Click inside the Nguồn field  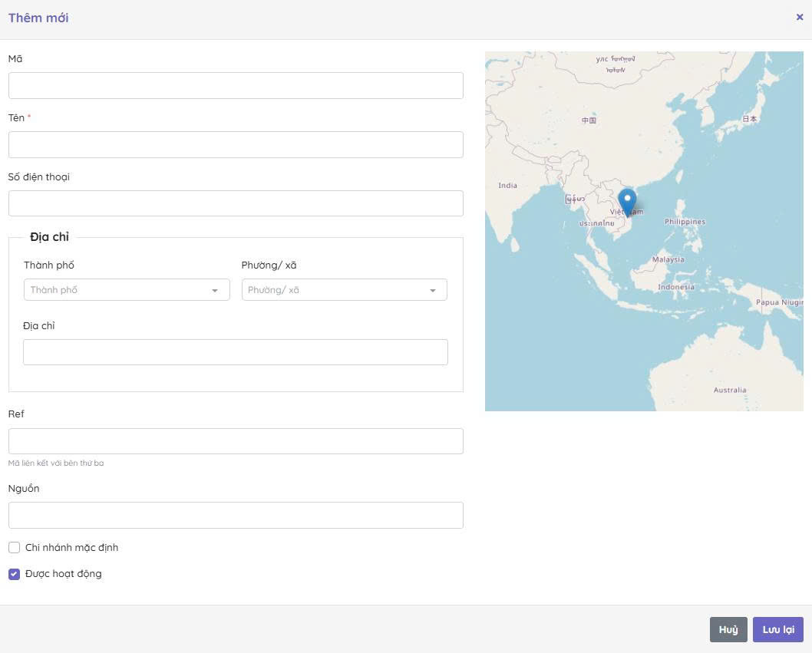click(x=236, y=516)
